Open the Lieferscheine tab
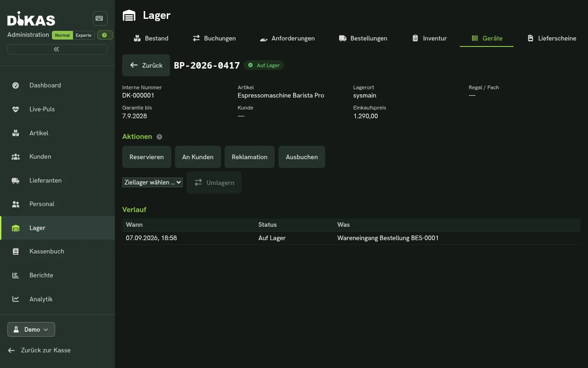The image size is (588, 368). coord(551,38)
